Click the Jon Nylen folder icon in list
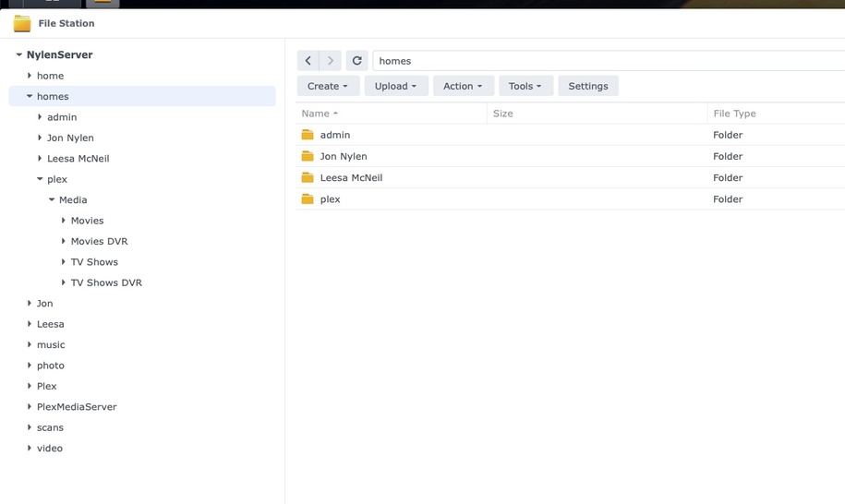The height and width of the screenshot is (504, 845). (x=308, y=156)
